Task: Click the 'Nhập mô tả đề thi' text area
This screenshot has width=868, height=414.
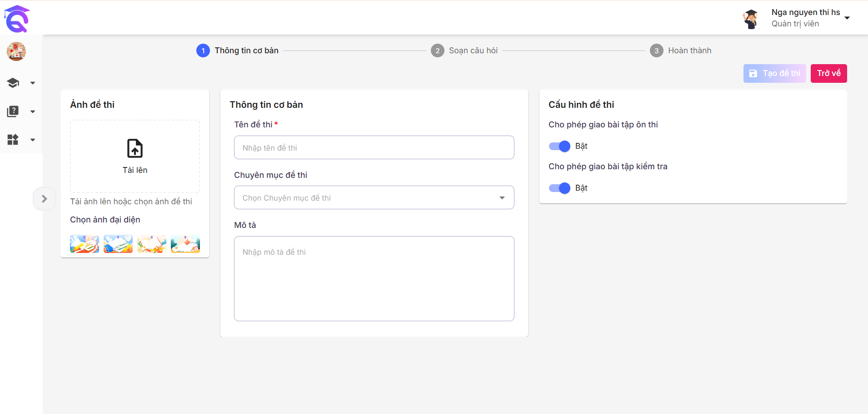Action: tap(374, 278)
